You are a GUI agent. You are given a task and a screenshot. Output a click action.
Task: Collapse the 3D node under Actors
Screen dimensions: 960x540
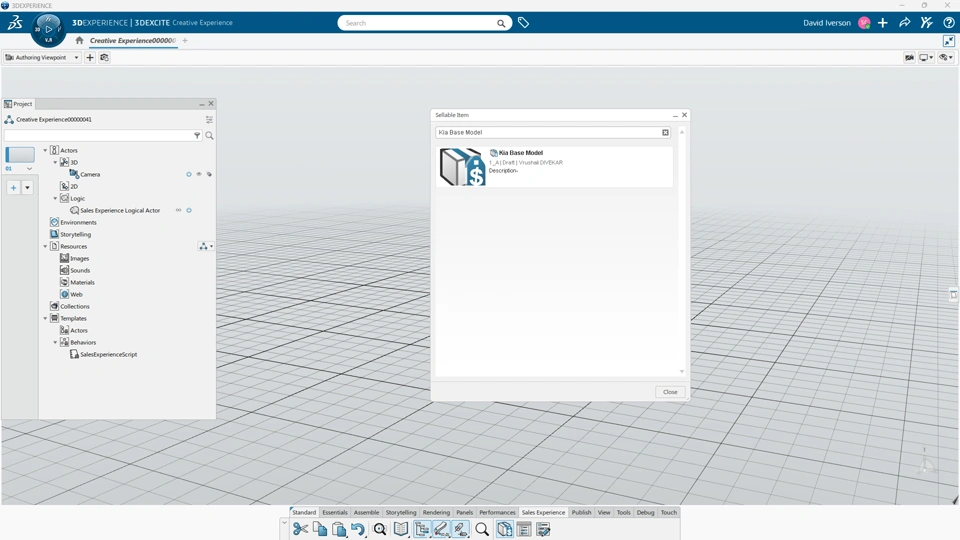click(55, 162)
